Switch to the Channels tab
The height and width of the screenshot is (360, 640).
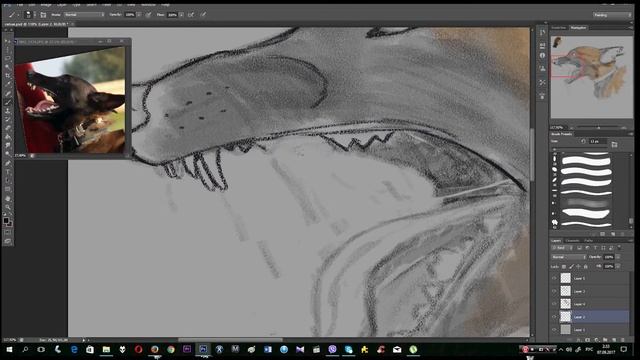(573, 241)
